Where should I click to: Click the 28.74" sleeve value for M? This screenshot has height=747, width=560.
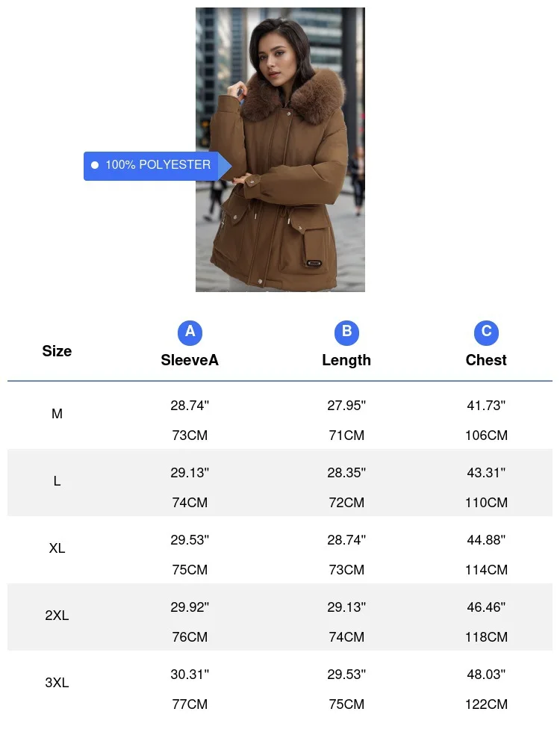pyautogui.click(x=190, y=406)
